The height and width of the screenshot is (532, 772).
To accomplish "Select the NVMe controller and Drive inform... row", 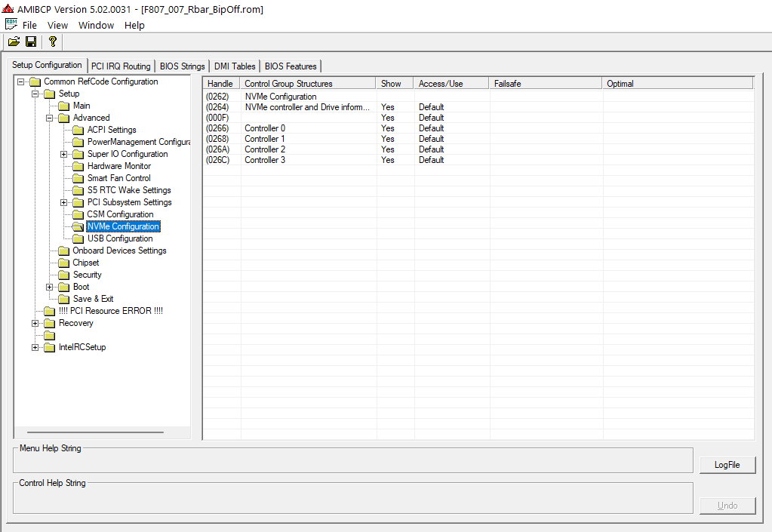I will [x=478, y=107].
